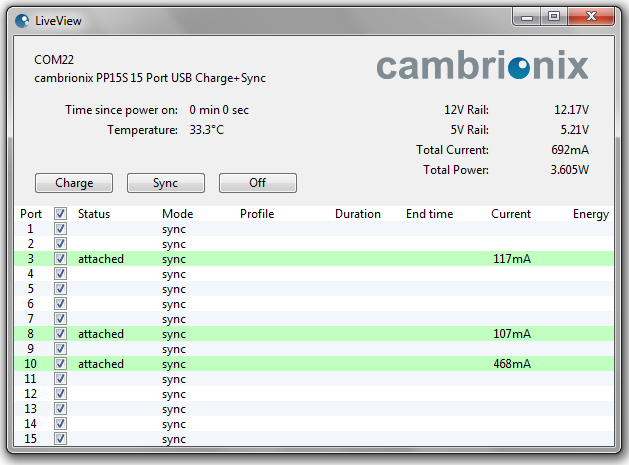Click the Sync button
Viewport: 629px width, 465px height.
click(x=166, y=183)
